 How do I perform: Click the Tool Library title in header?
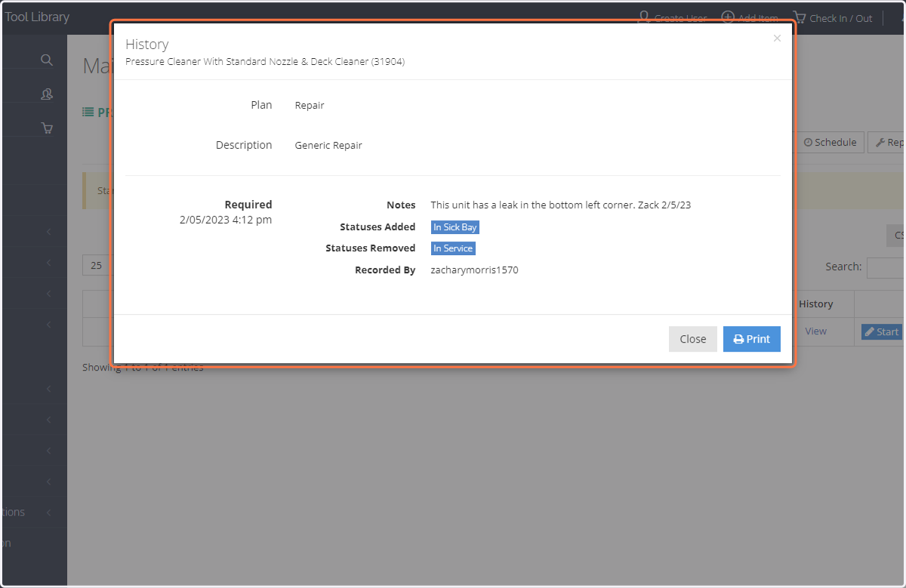[37, 17]
